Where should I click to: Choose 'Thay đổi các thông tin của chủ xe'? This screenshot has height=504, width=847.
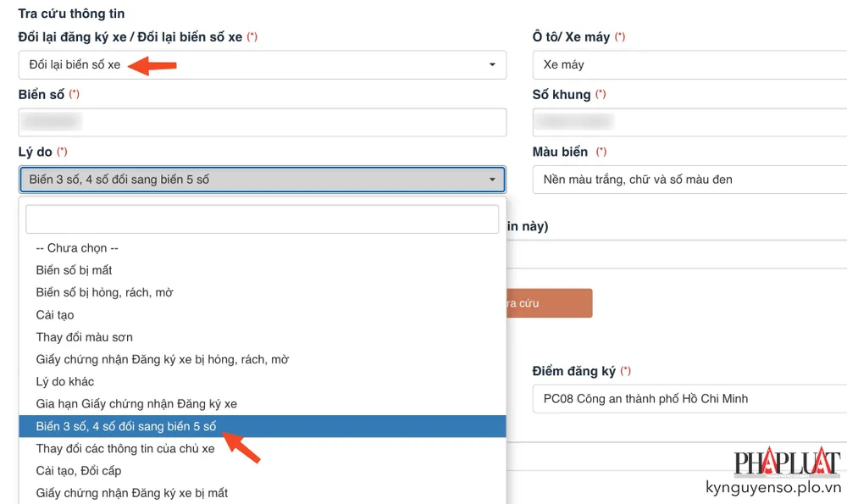pos(125,448)
